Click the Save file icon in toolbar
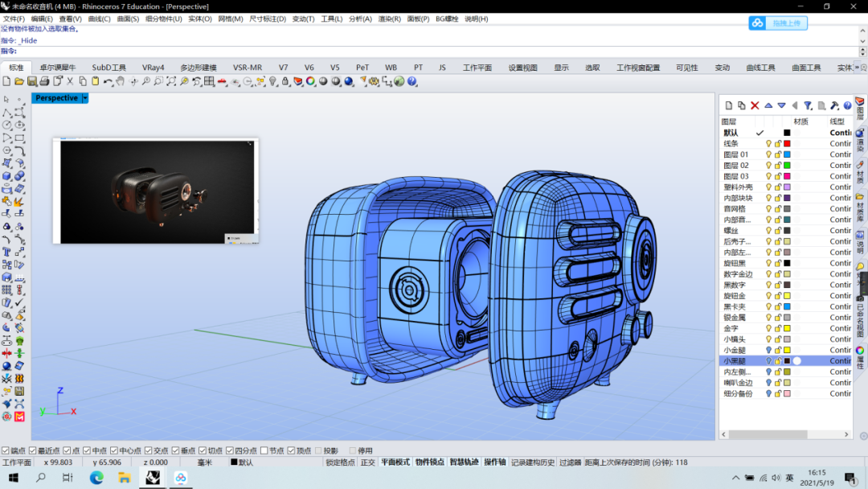The height and width of the screenshot is (489, 868). coord(32,81)
